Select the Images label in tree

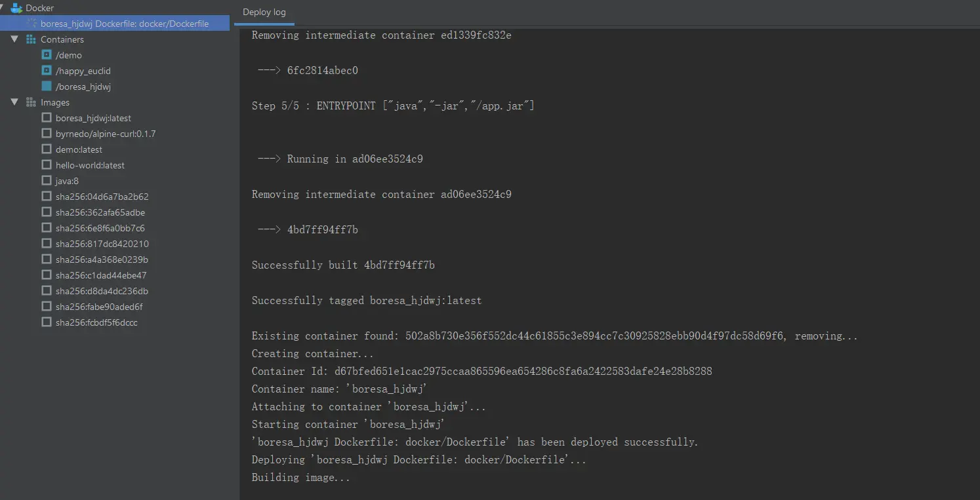[x=55, y=102]
